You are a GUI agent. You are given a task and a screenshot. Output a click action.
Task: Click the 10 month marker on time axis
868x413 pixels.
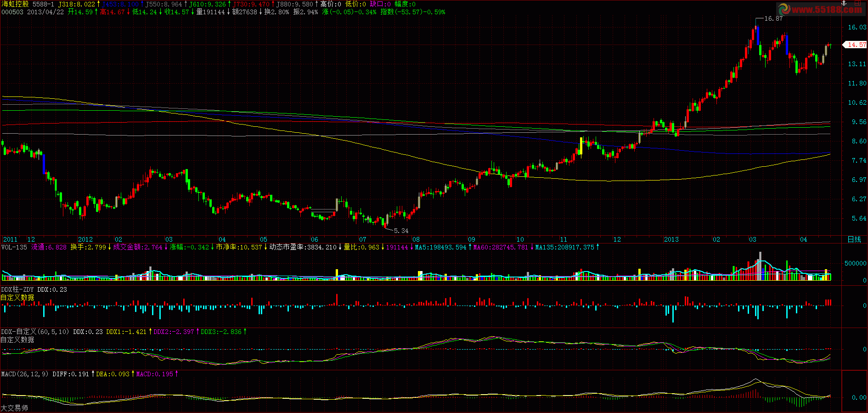tap(520, 239)
